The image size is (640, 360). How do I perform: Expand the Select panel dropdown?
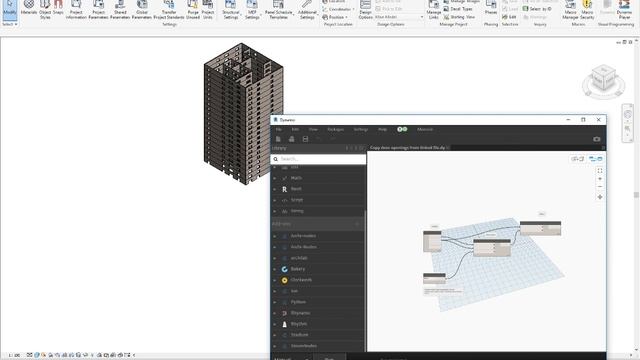click(10, 24)
